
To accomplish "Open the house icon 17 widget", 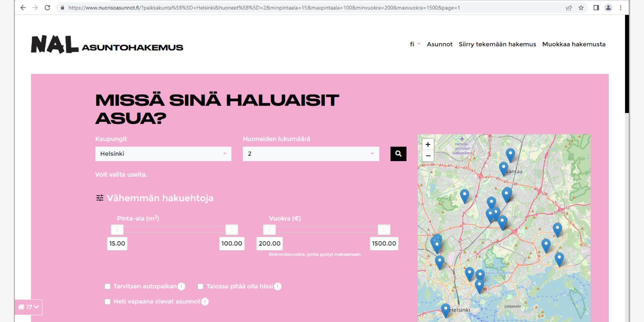I will click(29, 307).
